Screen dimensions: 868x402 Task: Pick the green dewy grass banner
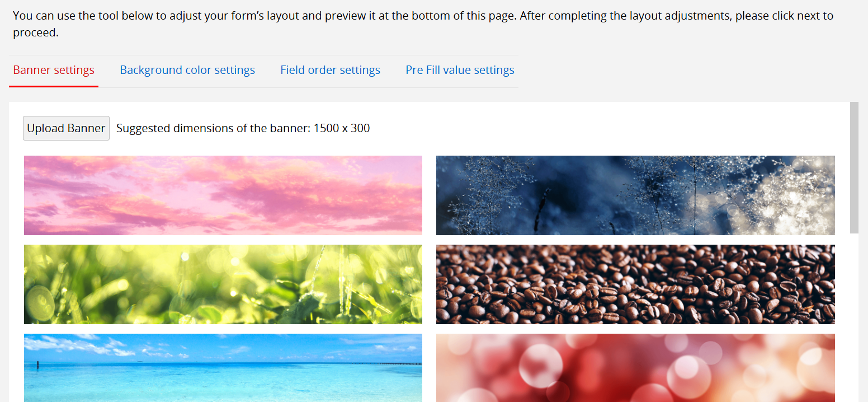[x=223, y=284]
